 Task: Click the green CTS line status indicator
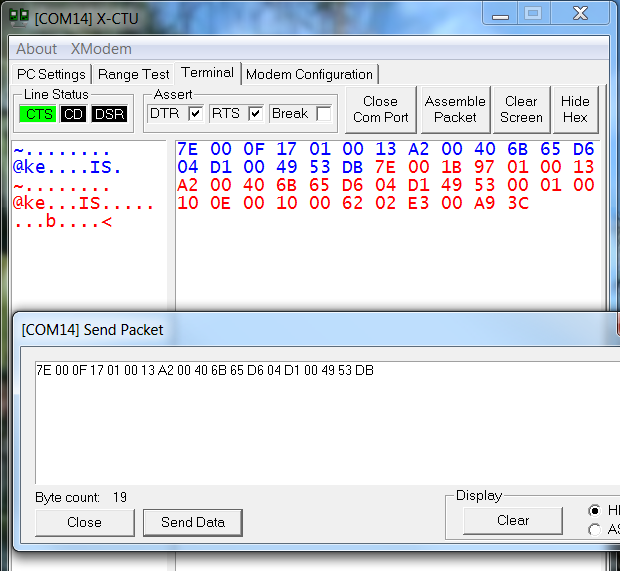(x=39, y=114)
